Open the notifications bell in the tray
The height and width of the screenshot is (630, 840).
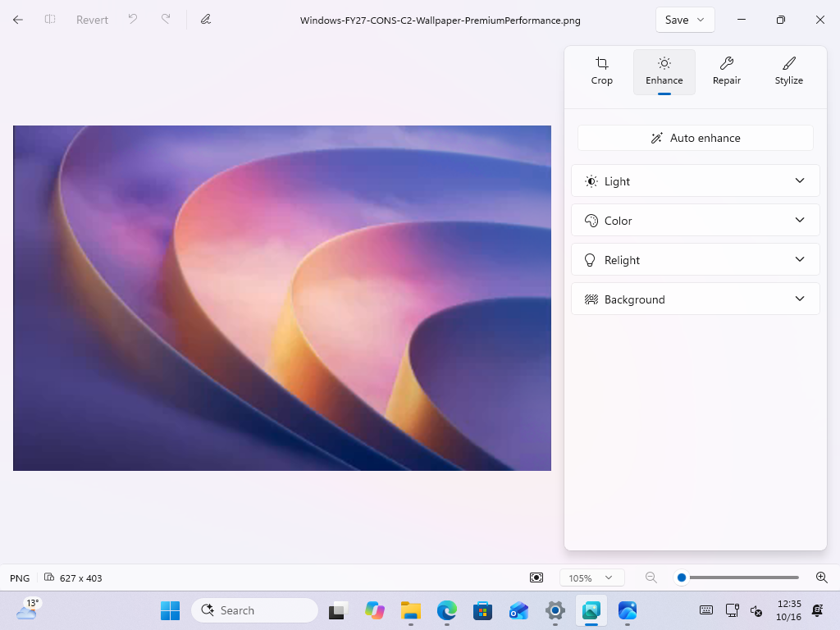pyautogui.click(x=818, y=610)
